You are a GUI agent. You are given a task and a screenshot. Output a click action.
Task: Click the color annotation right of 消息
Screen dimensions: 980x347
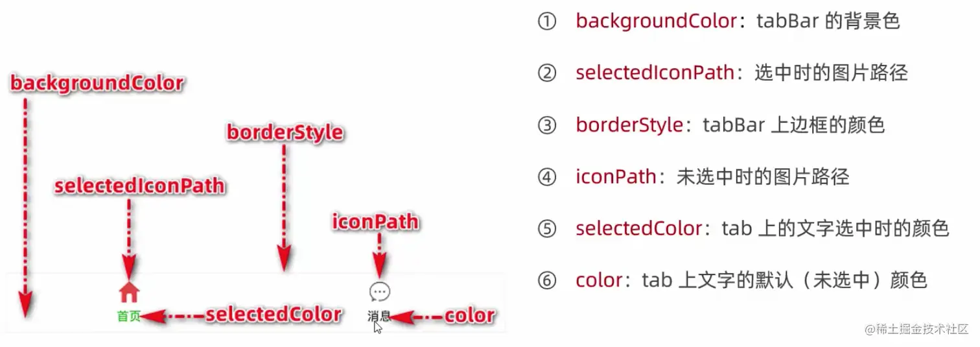469,317
